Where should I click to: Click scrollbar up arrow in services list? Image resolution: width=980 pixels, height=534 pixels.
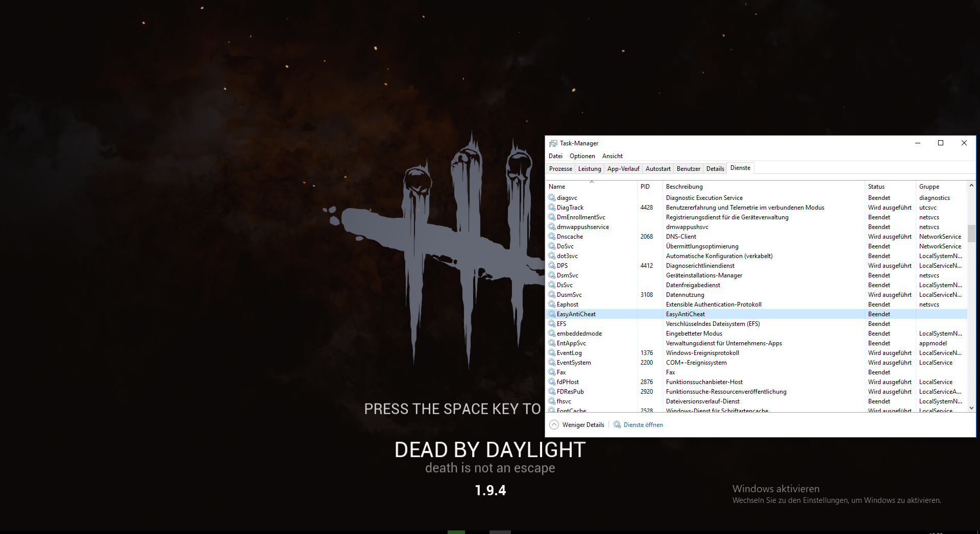click(971, 186)
